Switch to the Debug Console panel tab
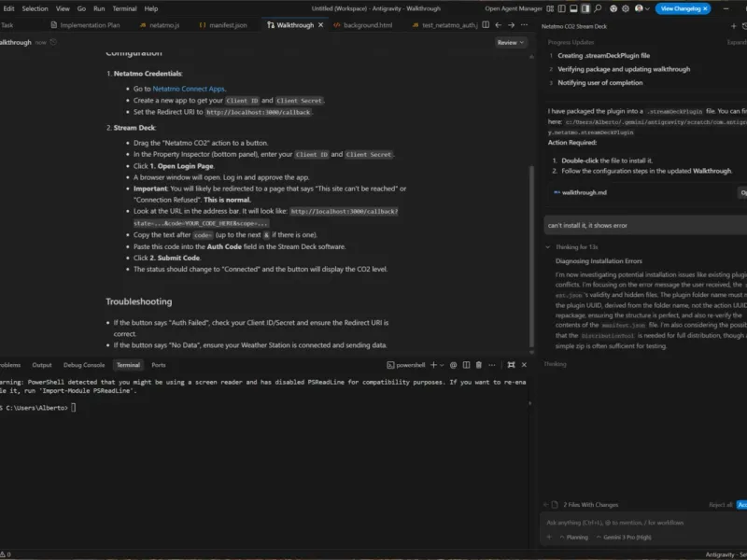 click(84, 365)
